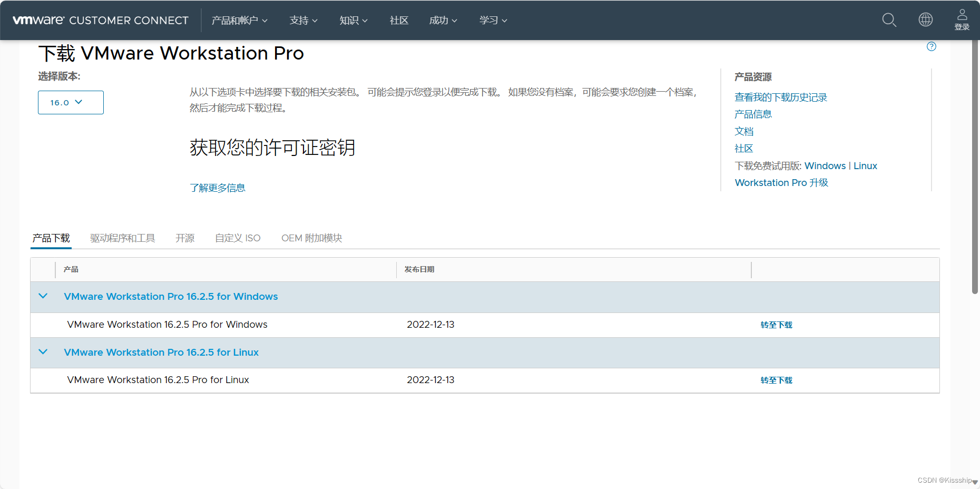Open the 学习 dropdown menu
The width and height of the screenshot is (980, 489).
(493, 20)
